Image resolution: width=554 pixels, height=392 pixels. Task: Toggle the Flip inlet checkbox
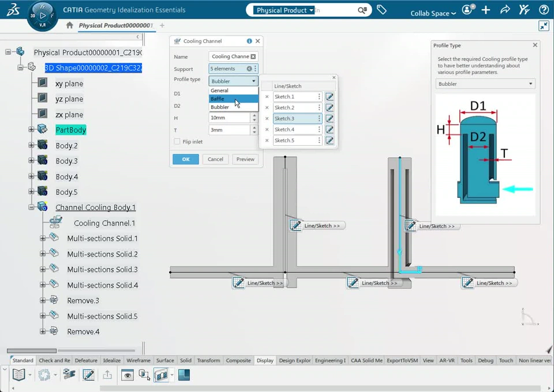click(x=177, y=141)
